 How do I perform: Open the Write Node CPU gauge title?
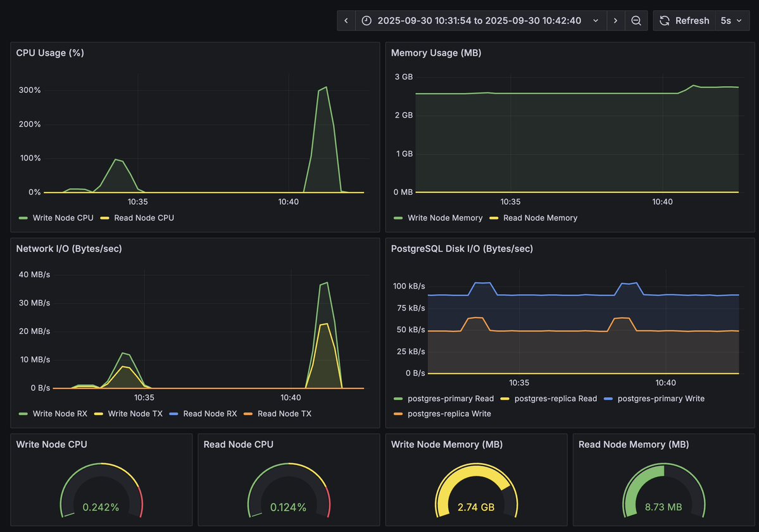click(x=52, y=445)
